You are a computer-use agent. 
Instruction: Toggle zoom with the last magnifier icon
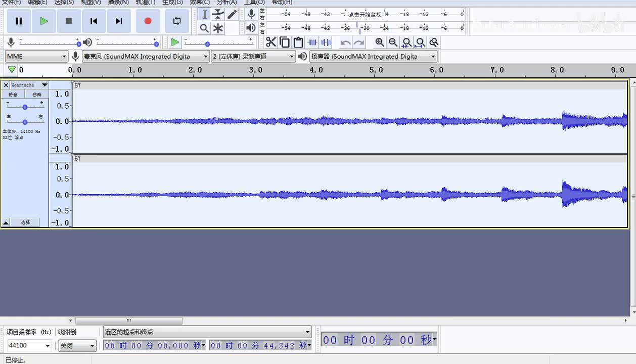(434, 42)
